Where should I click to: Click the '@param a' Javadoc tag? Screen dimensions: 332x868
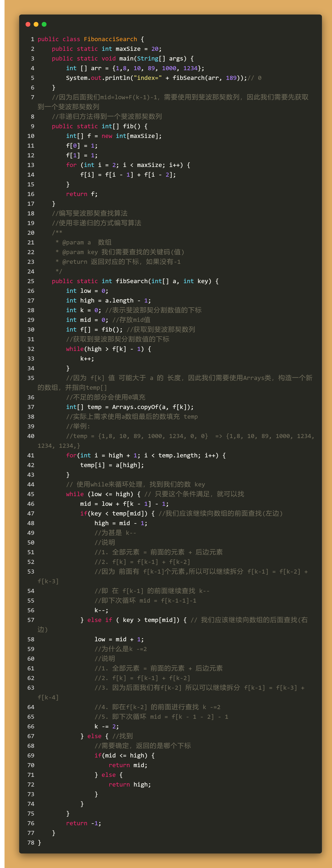point(77,243)
